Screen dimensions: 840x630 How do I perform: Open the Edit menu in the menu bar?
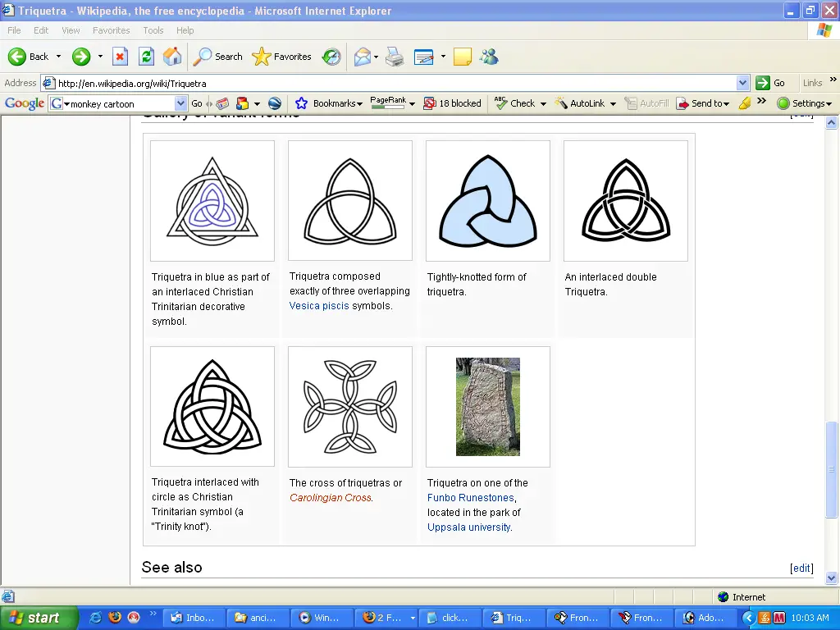(41, 30)
